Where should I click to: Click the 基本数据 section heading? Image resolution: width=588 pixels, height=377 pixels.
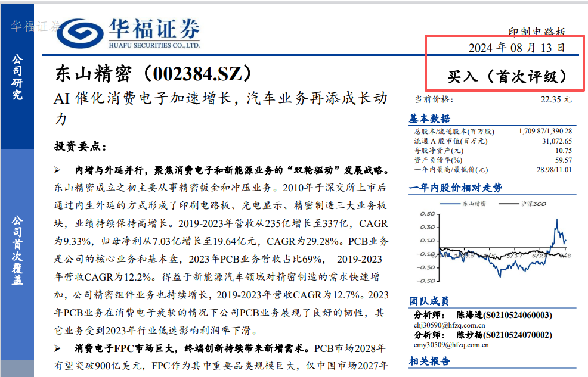click(x=429, y=119)
